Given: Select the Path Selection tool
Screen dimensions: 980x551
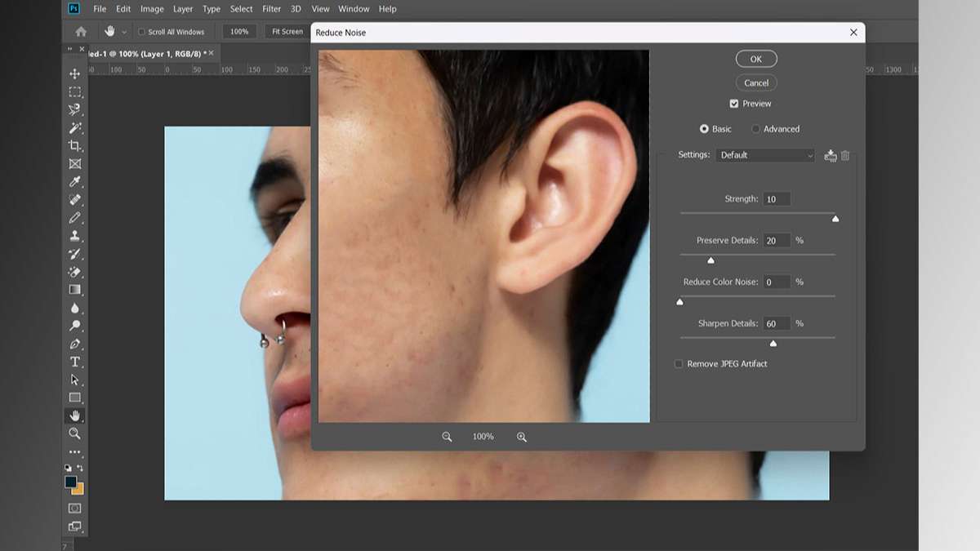Looking at the screenshot, I should [x=75, y=380].
